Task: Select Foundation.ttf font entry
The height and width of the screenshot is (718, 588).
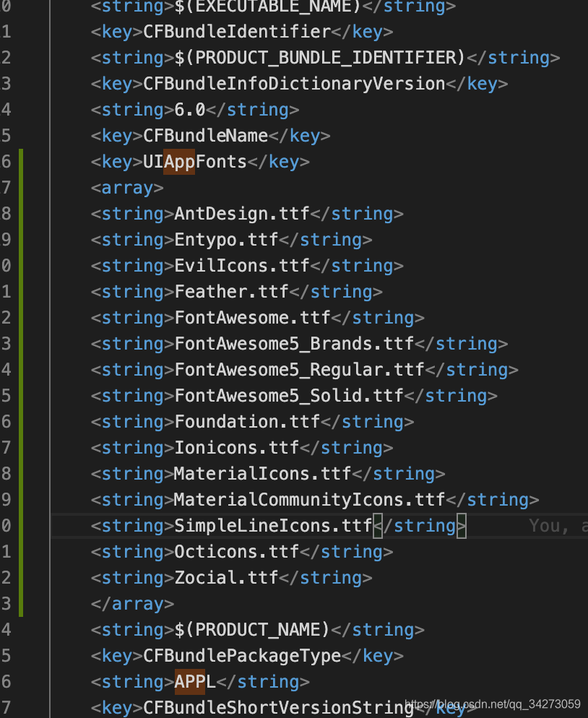Action: [x=247, y=422]
